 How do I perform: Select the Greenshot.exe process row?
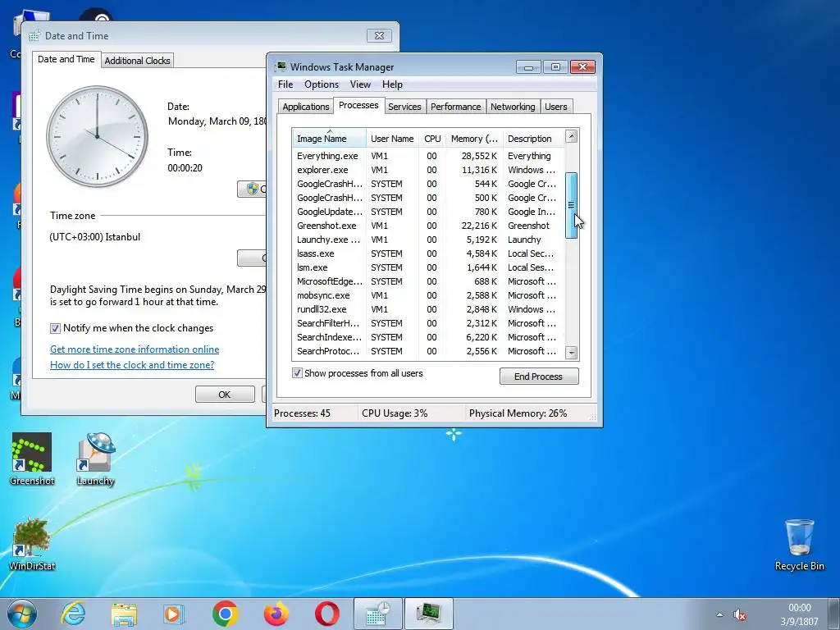tap(427, 226)
